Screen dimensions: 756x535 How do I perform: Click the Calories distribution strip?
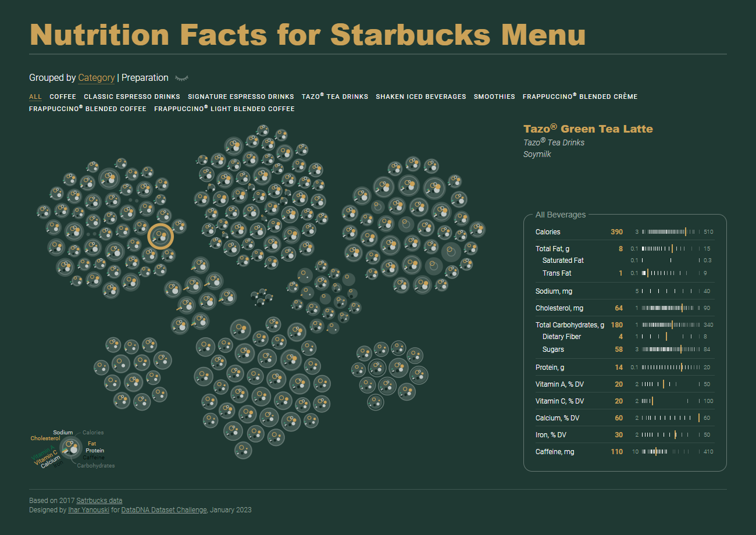[671, 232]
